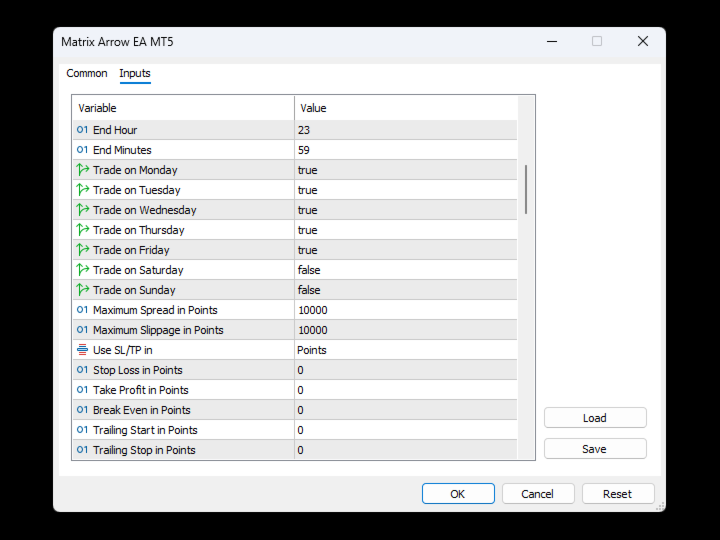
Task: Click the integer icon beside End Hour
Action: point(82,130)
